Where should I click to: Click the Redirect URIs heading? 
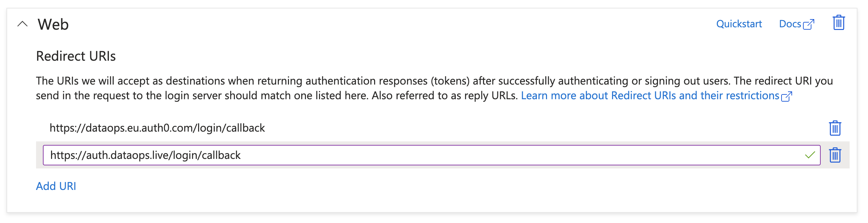pos(76,56)
